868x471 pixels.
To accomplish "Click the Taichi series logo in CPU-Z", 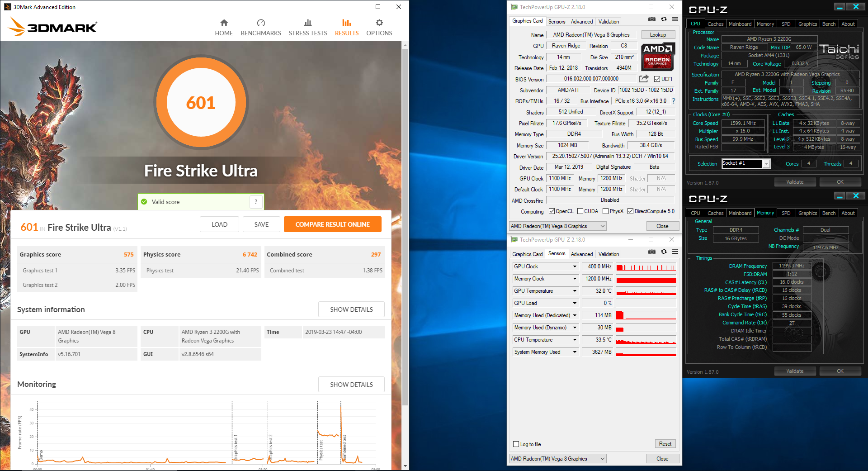I will coord(839,51).
